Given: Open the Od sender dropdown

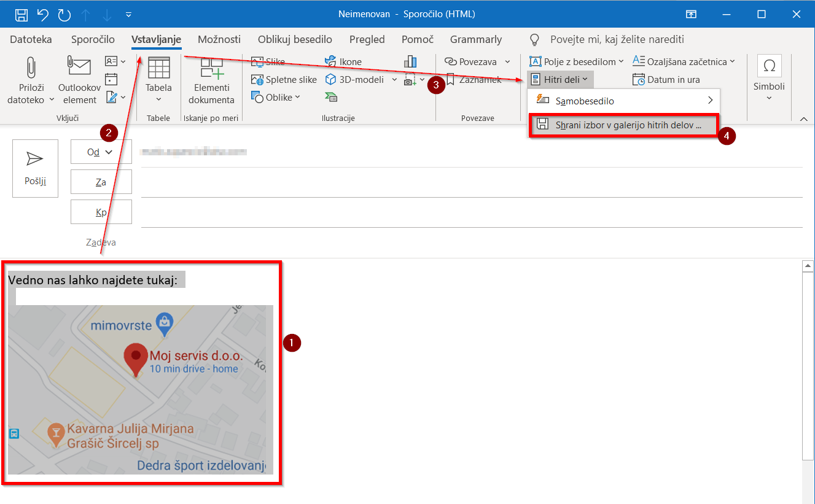Looking at the screenshot, I should pos(101,152).
